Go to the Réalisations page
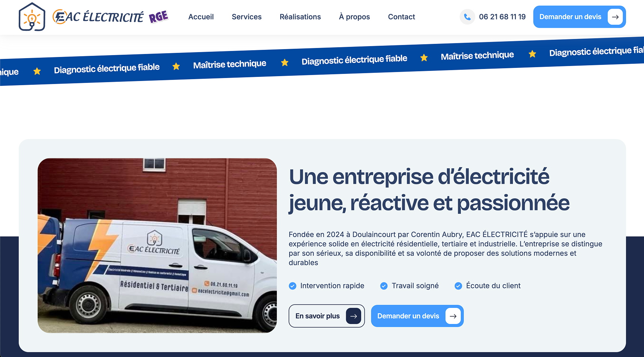Image resolution: width=644 pixels, height=357 pixels. [300, 17]
